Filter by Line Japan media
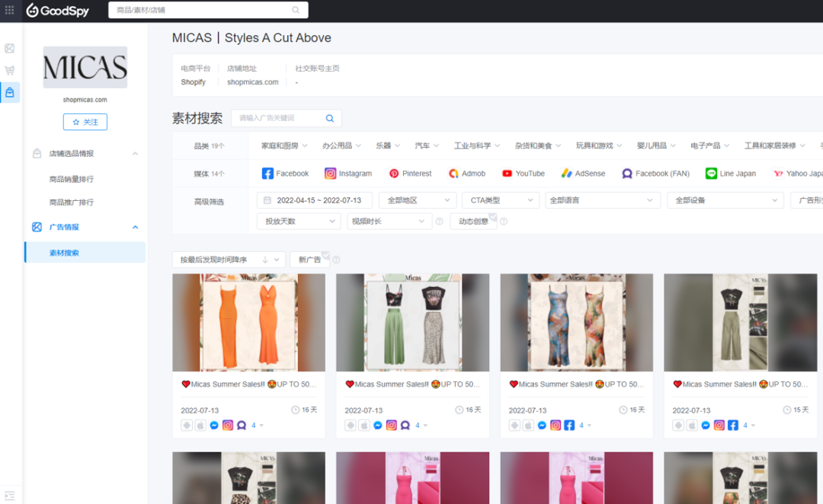The image size is (823, 504). click(731, 174)
